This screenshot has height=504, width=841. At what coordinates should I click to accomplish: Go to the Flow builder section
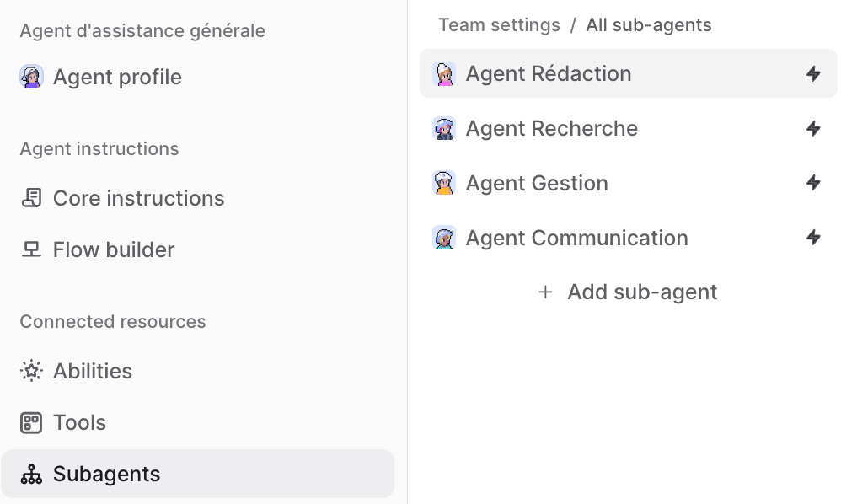pos(197,249)
